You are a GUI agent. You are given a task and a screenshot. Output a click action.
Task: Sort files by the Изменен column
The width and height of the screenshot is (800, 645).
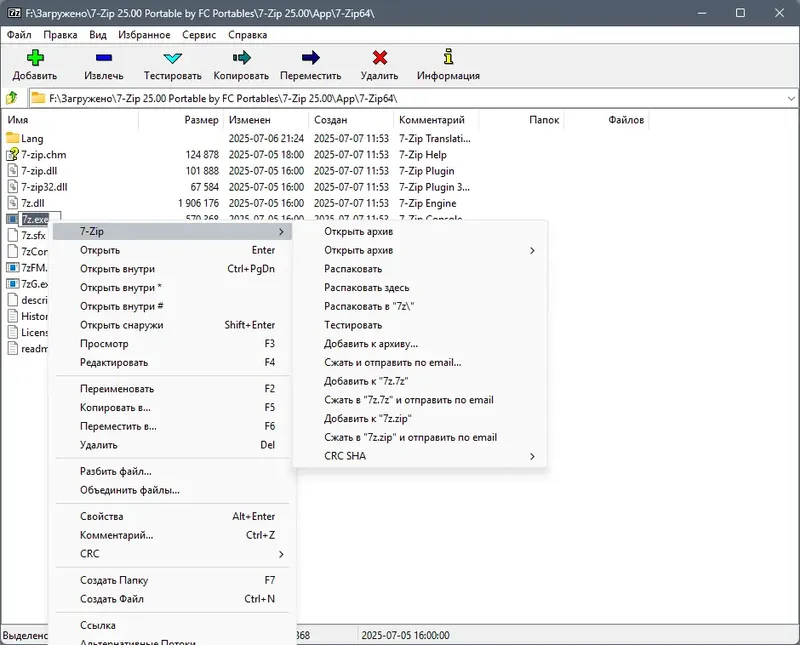pos(250,119)
